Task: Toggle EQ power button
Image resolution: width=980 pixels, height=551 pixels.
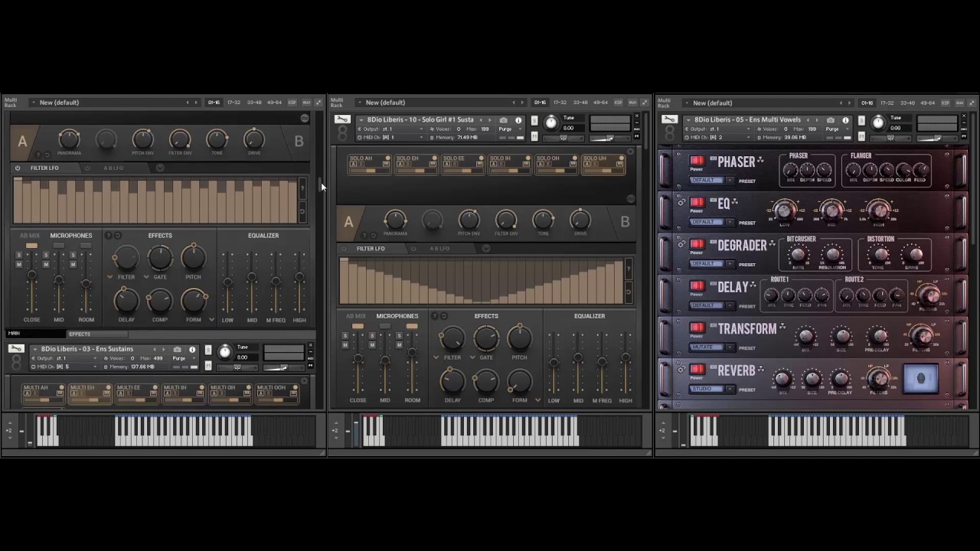Action: pos(697,203)
